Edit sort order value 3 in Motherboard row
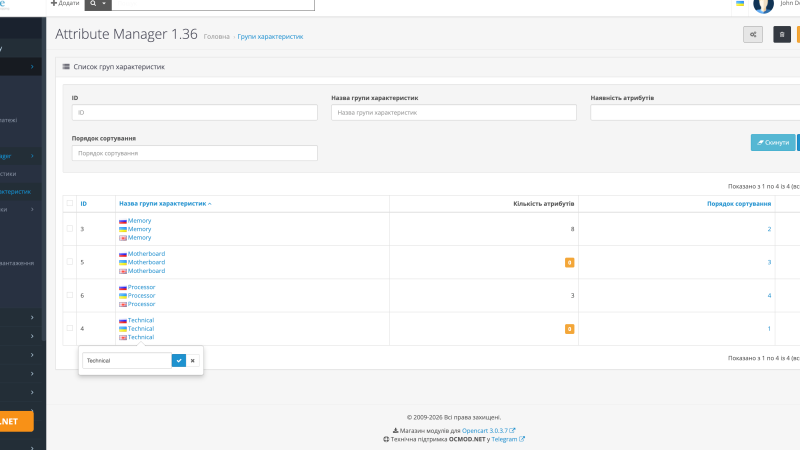Image resolution: width=800 pixels, height=450 pixels. 769,262
